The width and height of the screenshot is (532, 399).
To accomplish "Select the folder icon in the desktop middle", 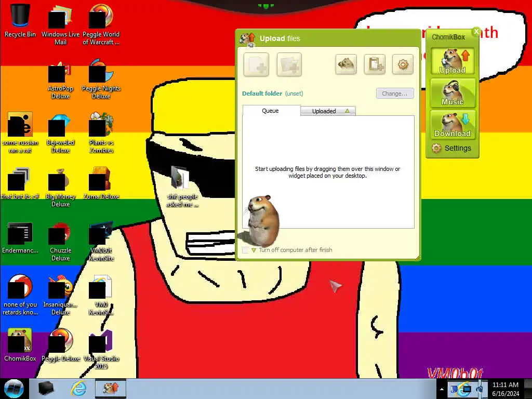I will [x=182, y=187].
